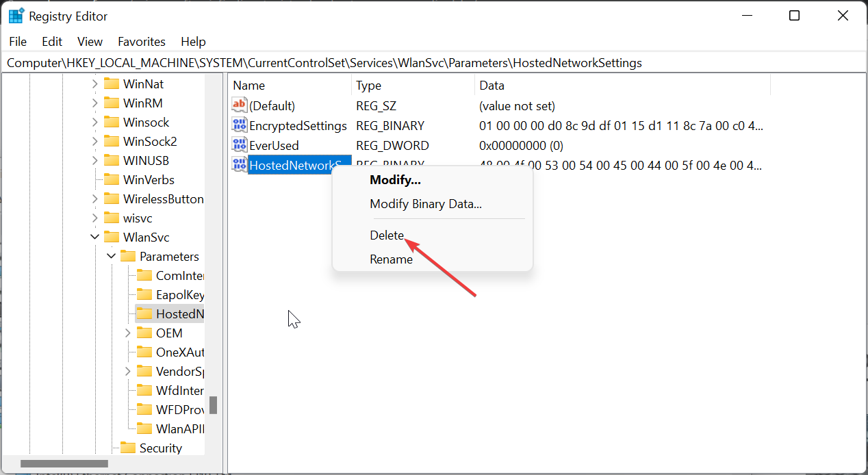Click REG_SZ type cell of (Default)
The width and height of the screenshot is (868, 475).
pos(376,105)
